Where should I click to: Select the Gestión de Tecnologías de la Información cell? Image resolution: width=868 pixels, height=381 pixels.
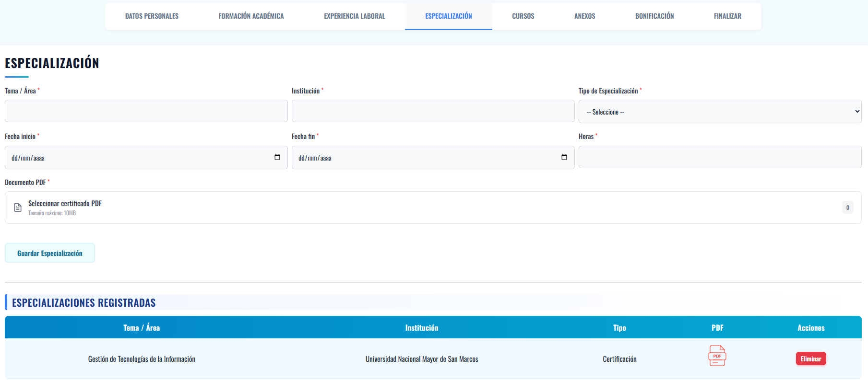(142, 359)
